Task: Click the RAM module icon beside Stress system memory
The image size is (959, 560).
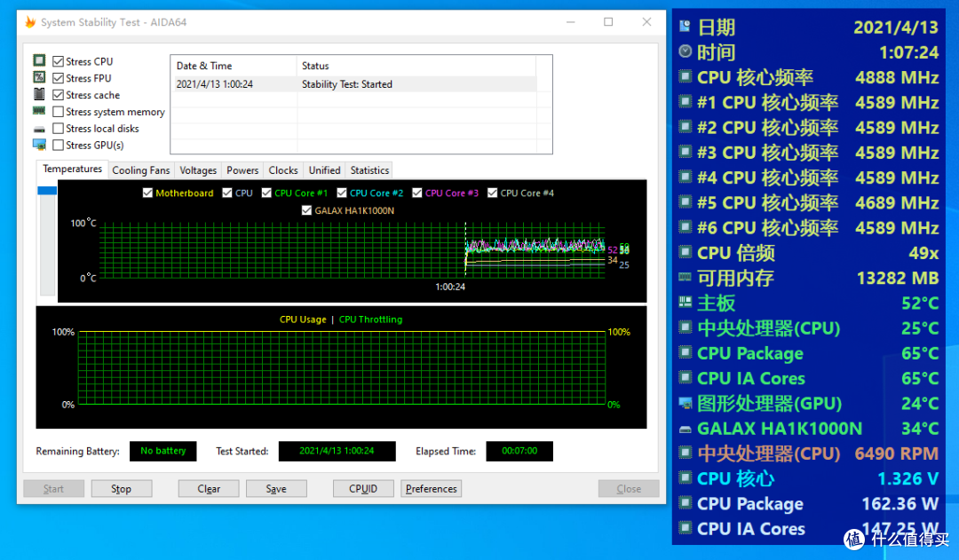Action: pos(39,111)
